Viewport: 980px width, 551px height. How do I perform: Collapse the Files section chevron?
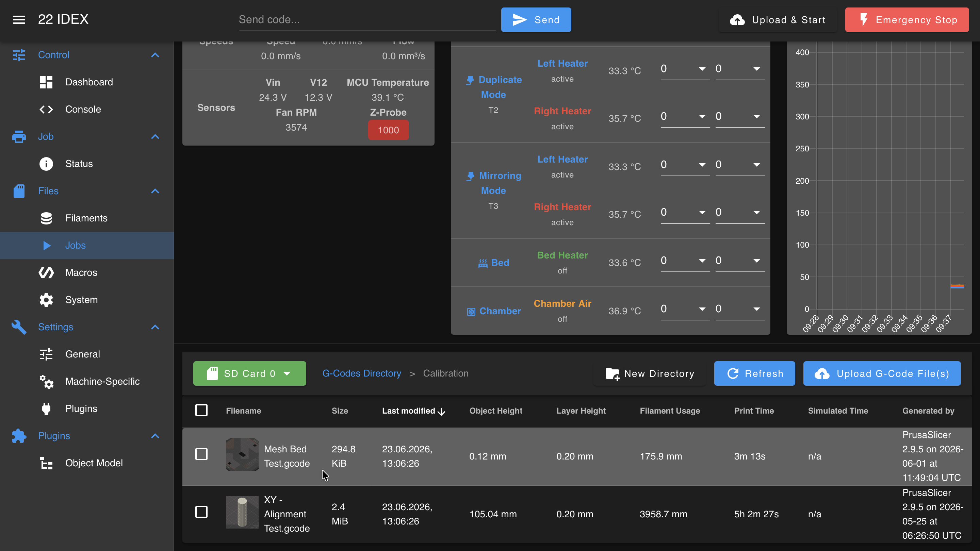(x=155, y=191)
